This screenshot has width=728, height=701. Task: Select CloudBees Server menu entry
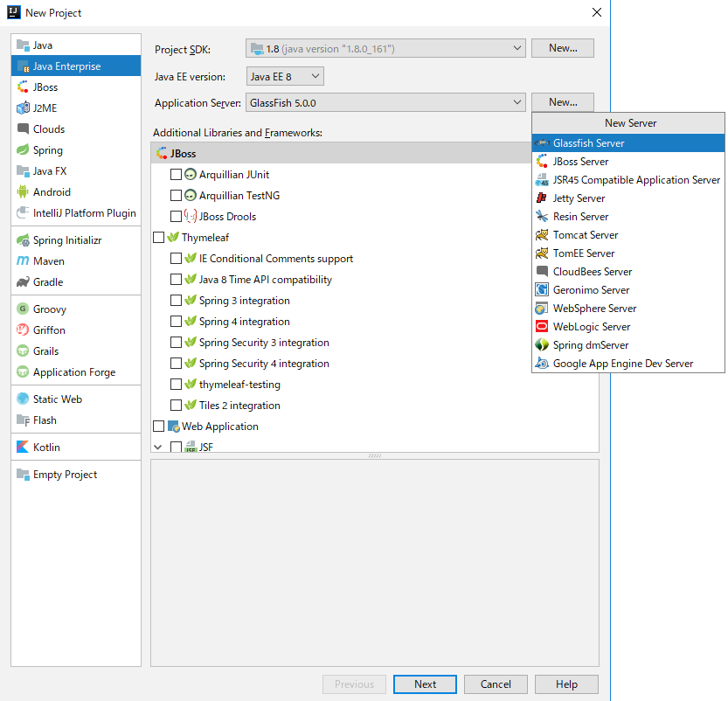(x=628, y=272)
